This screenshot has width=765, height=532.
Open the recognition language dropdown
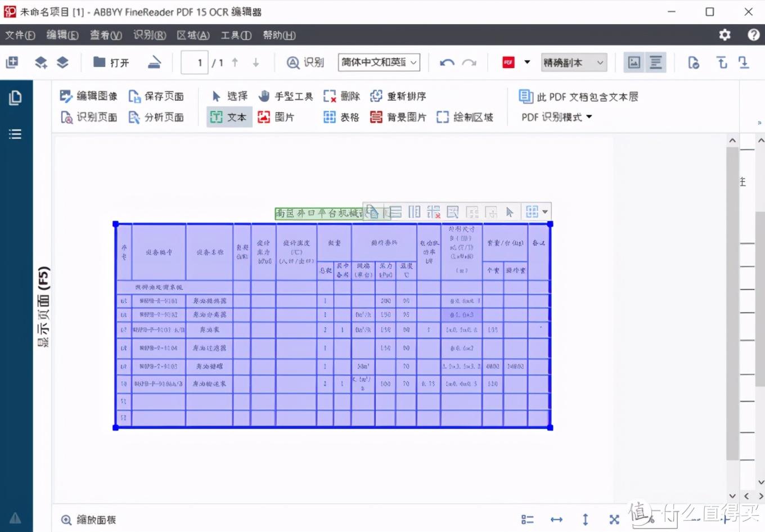coord(379,62)
